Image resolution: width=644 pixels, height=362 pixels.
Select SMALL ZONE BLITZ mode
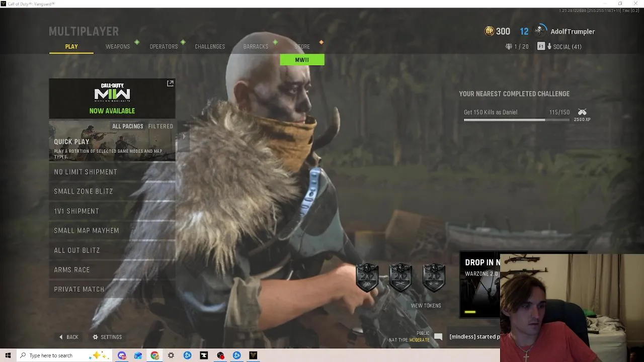point(112,192)
